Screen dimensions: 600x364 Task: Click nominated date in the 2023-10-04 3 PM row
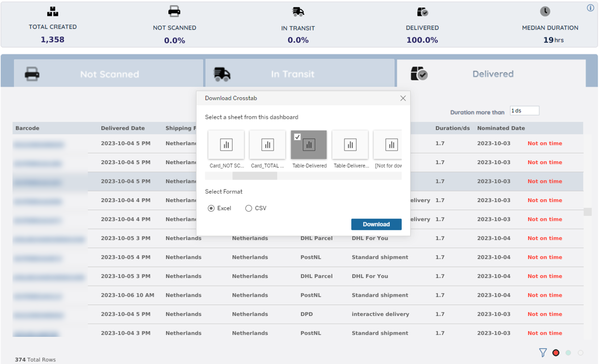[493, 333]
